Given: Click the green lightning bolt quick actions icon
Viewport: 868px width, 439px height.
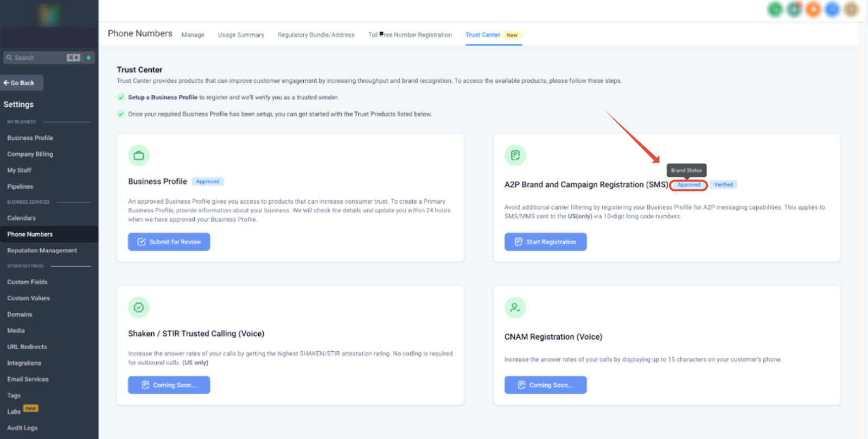Looking at the screenshot, I should [88, 57].
